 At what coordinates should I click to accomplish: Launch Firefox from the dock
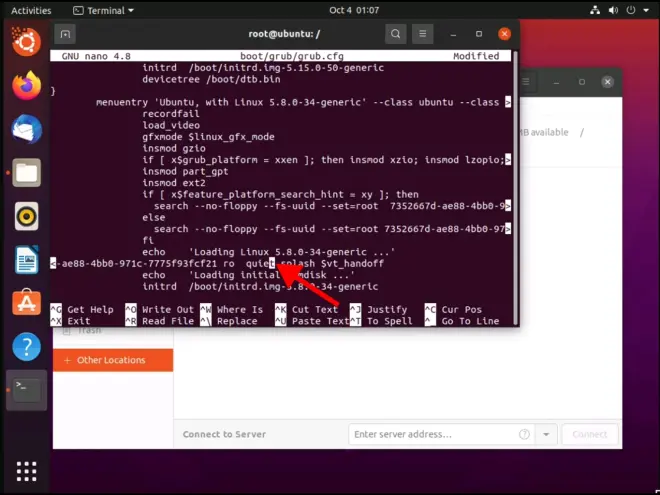click(26, 85)
